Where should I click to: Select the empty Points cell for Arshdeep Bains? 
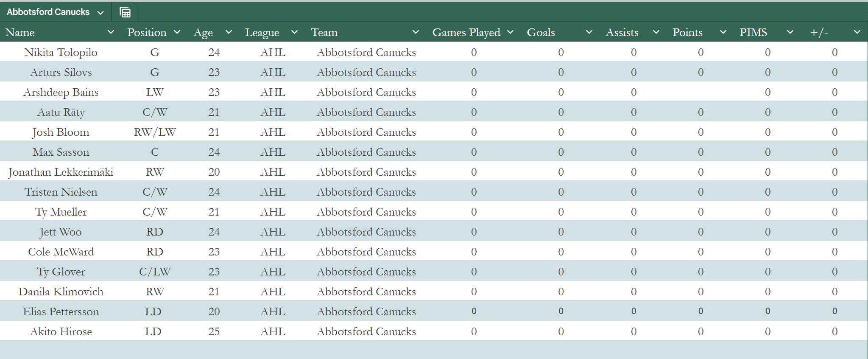(701, 92)
